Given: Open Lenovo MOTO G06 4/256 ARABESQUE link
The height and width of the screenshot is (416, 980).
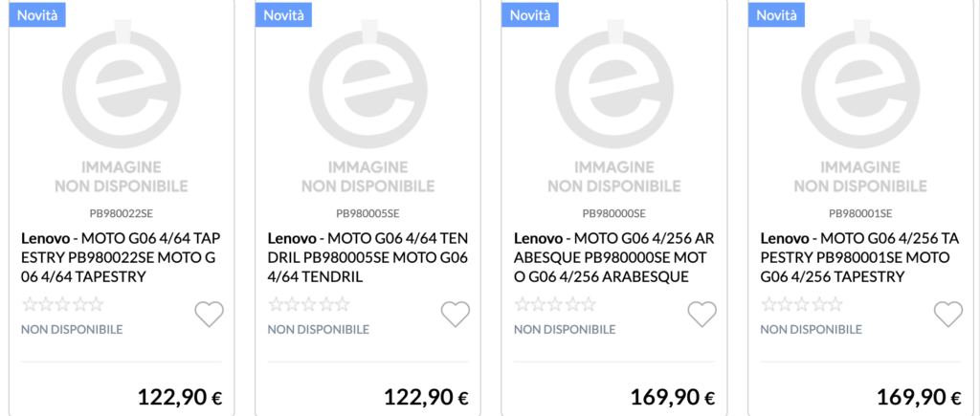Looking at the screenshot, I should [x=612, y=258].
